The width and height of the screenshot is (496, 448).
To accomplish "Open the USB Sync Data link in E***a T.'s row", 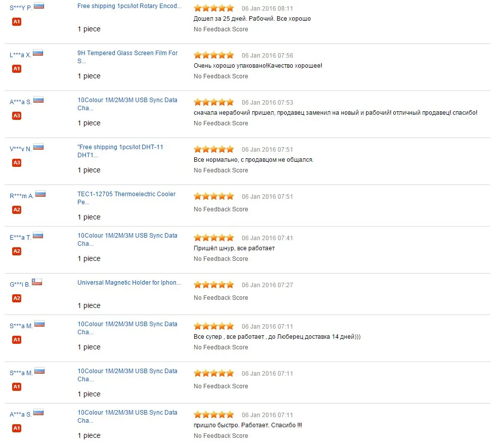I will [127, 240].
